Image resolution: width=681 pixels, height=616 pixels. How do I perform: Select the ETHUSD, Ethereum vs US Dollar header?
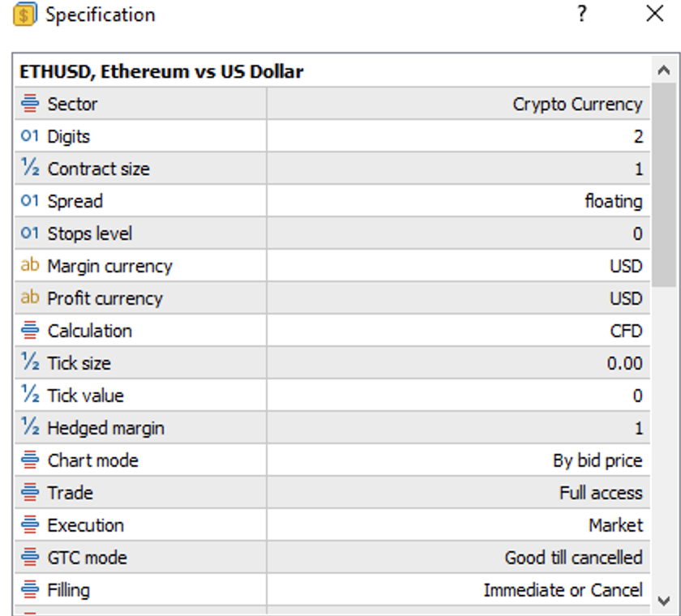tap(161, 71)
